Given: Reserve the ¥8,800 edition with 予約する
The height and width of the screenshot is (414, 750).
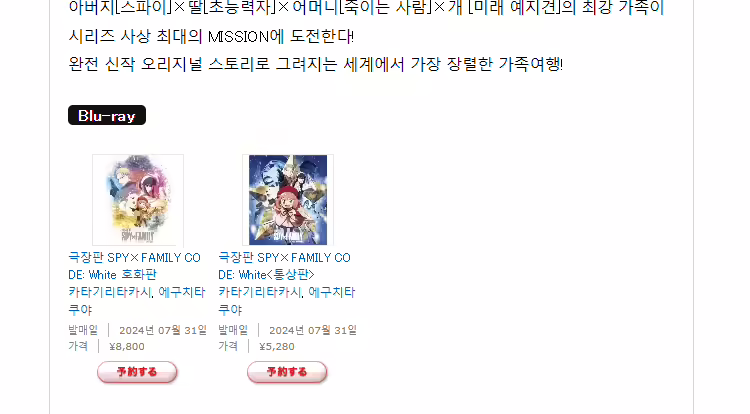Looking at the screenshot, I should (x=137, y=372).
